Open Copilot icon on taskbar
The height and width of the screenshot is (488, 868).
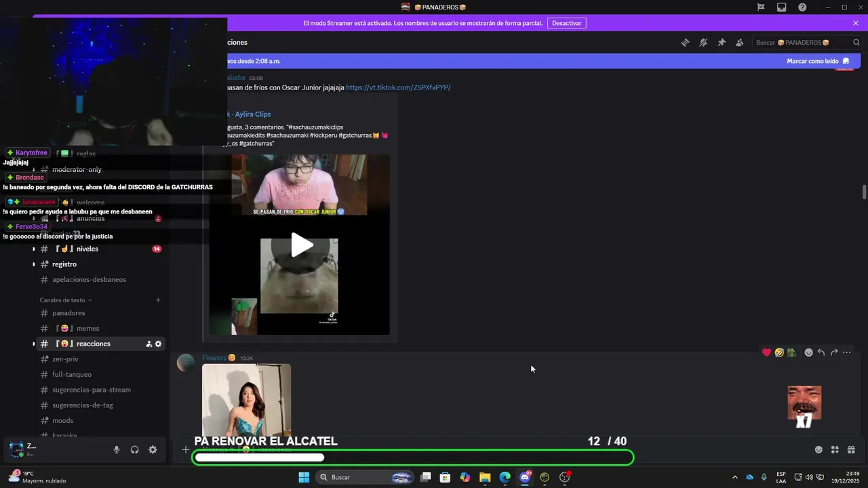(465, 477)
